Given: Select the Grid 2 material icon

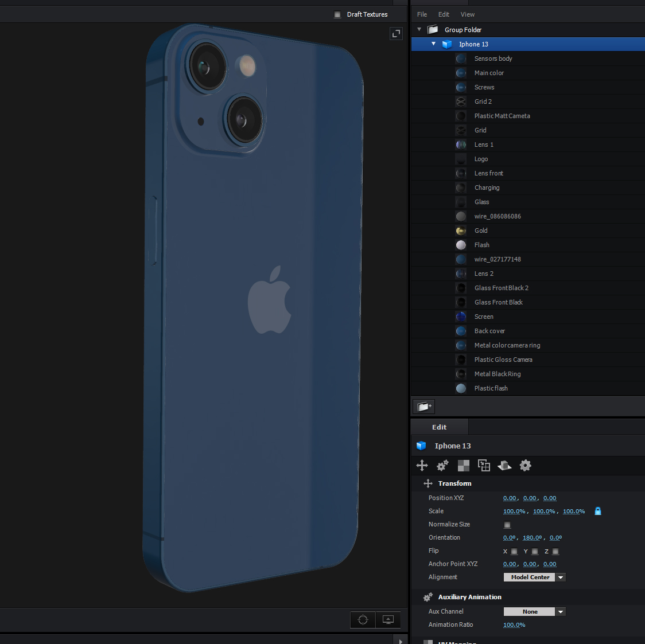Looking at the screenshot, I should pyautogui.click(x=461, y=102).
